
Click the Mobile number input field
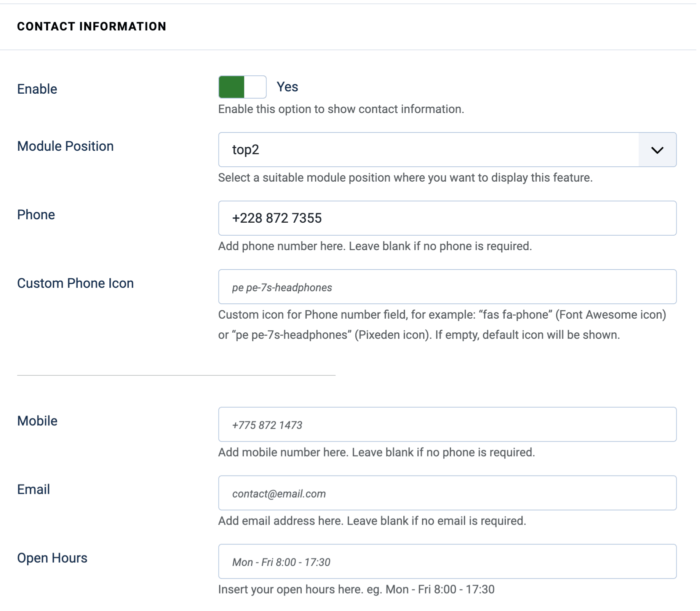click(x=419, y=424)
